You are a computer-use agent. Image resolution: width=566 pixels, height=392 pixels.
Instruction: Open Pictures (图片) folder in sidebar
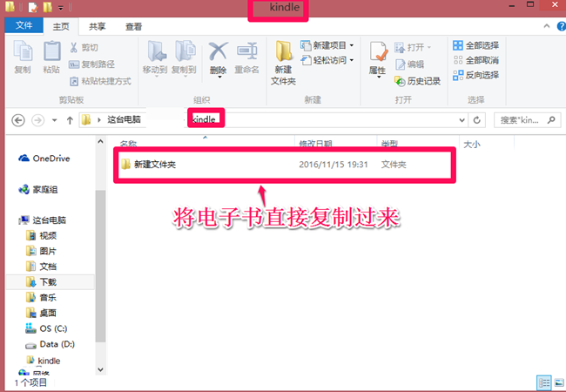(x=42, y=251)
